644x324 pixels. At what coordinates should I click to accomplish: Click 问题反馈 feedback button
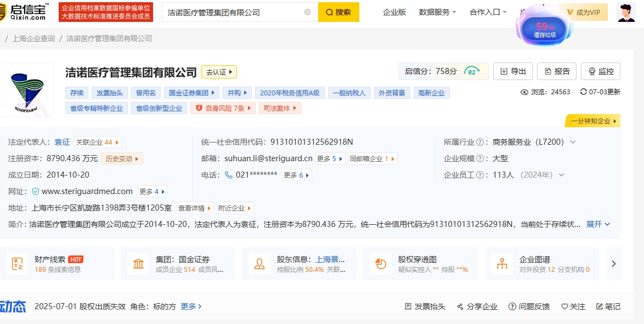pos(529,307)
